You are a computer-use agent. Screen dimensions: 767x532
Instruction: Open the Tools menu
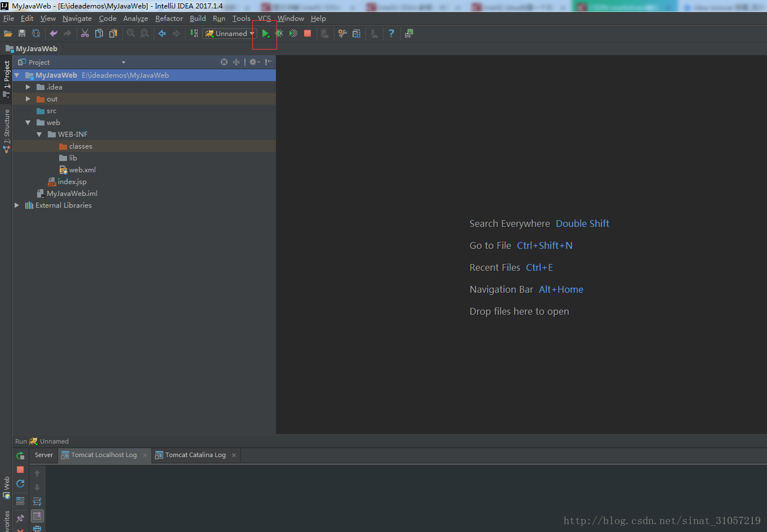click(x=242, y=19)
